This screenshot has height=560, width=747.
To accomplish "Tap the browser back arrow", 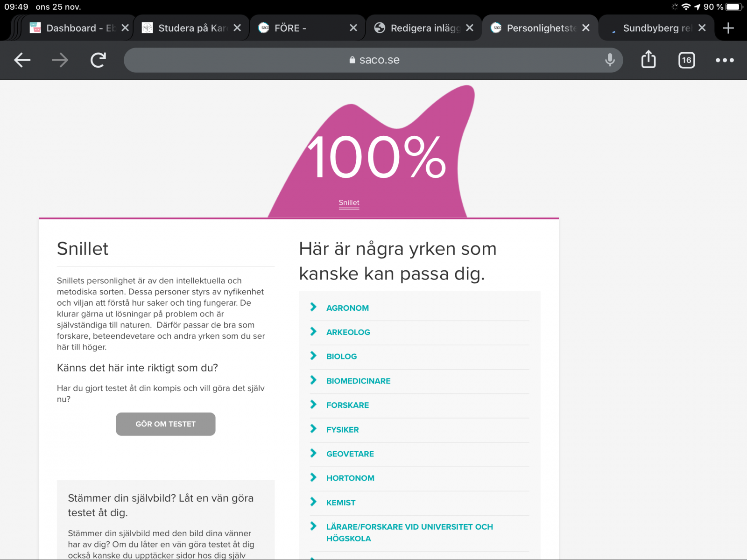I will 22,60.
